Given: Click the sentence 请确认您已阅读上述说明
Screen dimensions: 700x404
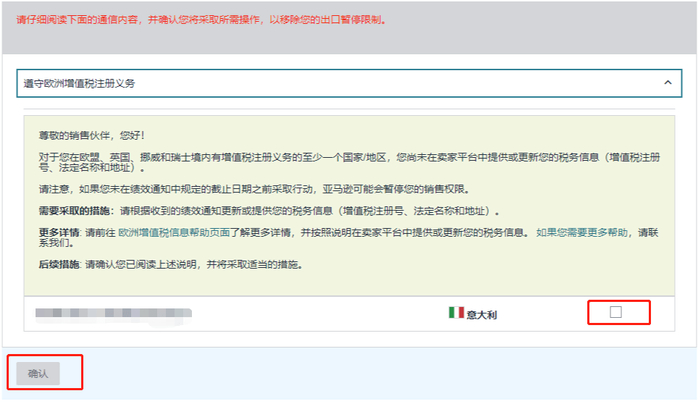Looking at the screenshot, I should coord(141,265).
